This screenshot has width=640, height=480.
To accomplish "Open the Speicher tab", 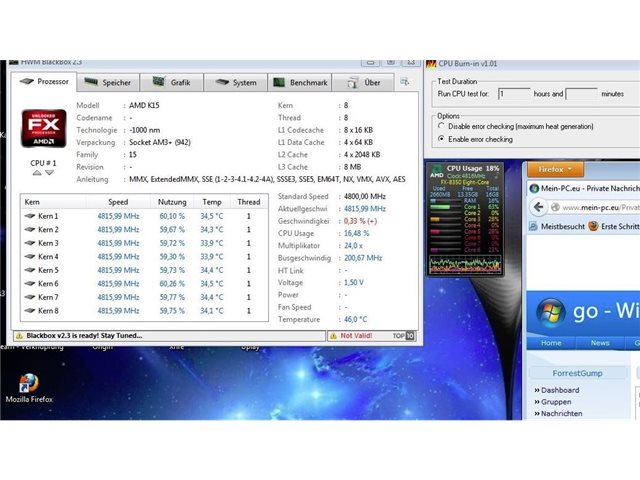I will click(x=108, y=82).
